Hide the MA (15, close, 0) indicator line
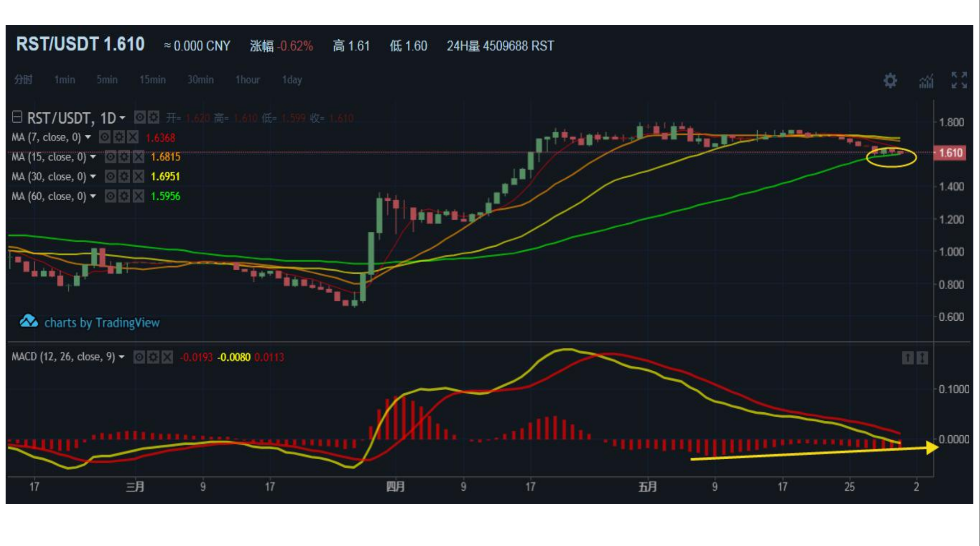 pyautogui.click(x=110, y=157)
